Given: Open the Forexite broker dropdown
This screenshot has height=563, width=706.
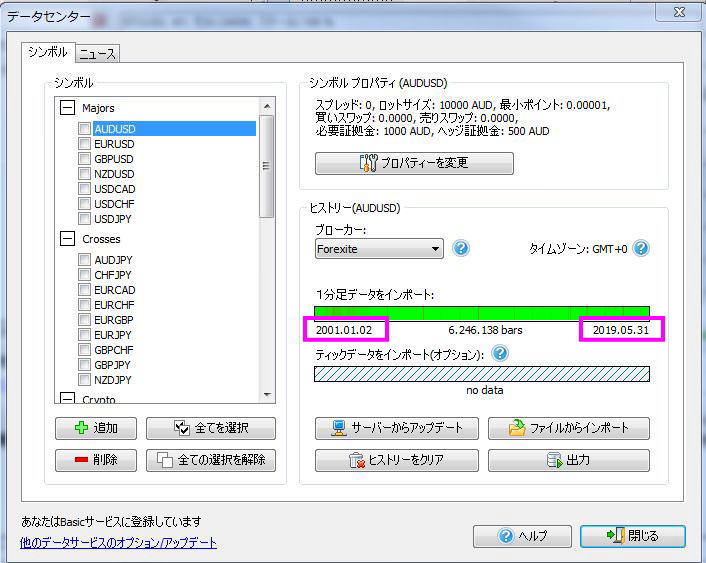Looking at the screenshot, I should click(x=379, y=249).
